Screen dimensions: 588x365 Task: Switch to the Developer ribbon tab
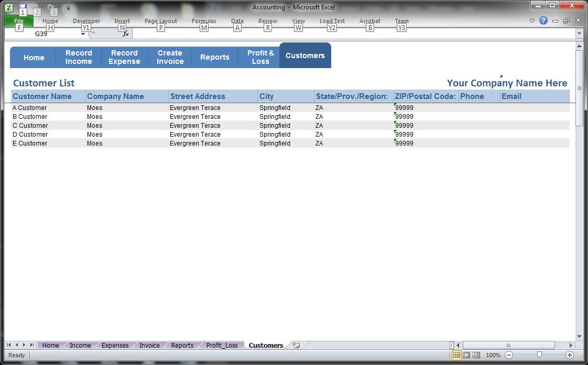tap(86, 21)
